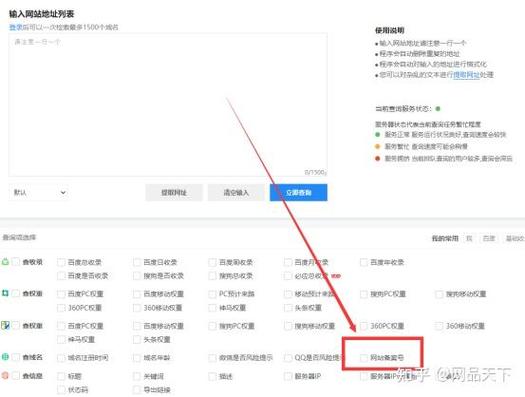The width and height of the screenshot is (525, 397).
Task: Click the green icon beside 查收录
Action: tap(5, 261)
